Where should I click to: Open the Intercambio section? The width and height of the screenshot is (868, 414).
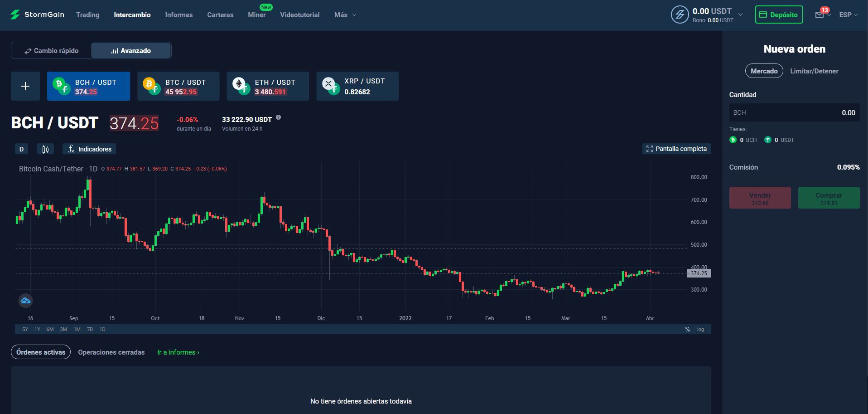click(x=132, y=15)
